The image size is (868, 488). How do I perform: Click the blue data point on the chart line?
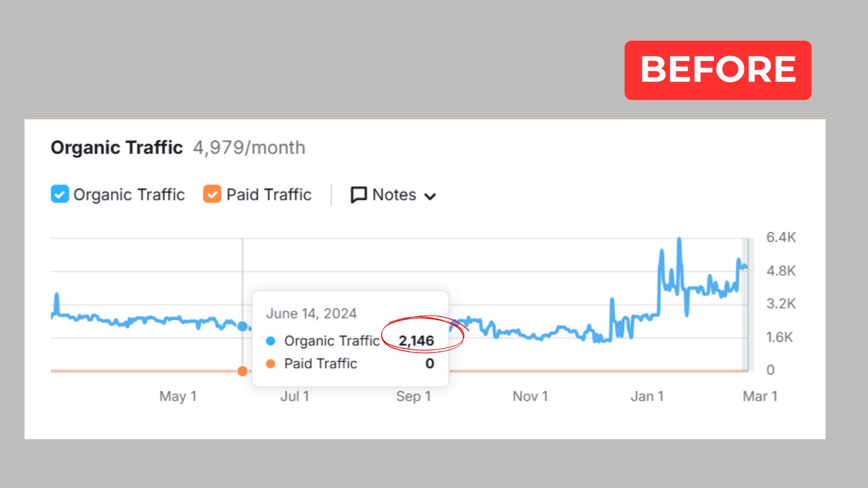pos(243,326)
